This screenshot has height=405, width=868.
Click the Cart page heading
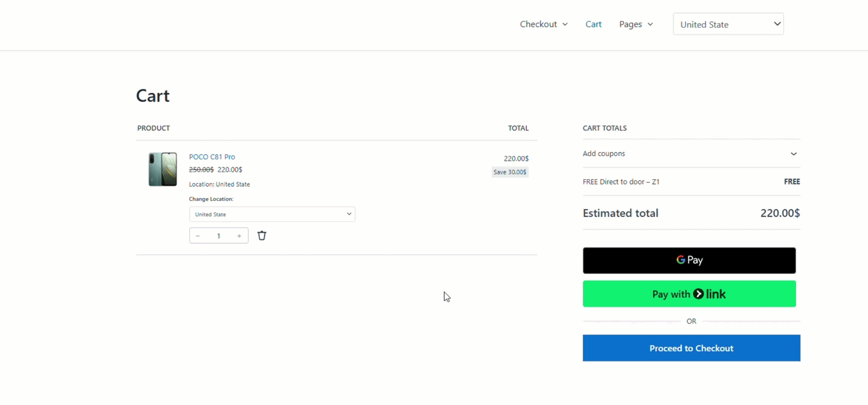[153, 96]
